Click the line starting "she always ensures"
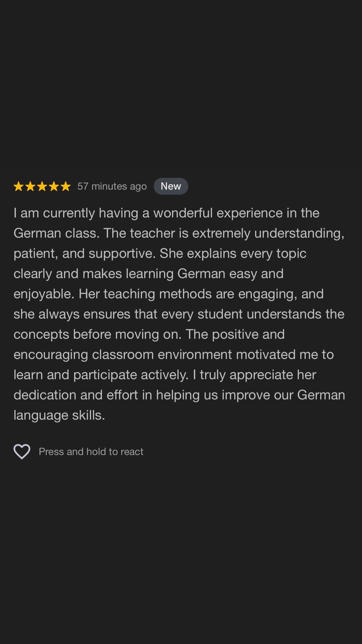The image size is (362, 644). [179, 314]
